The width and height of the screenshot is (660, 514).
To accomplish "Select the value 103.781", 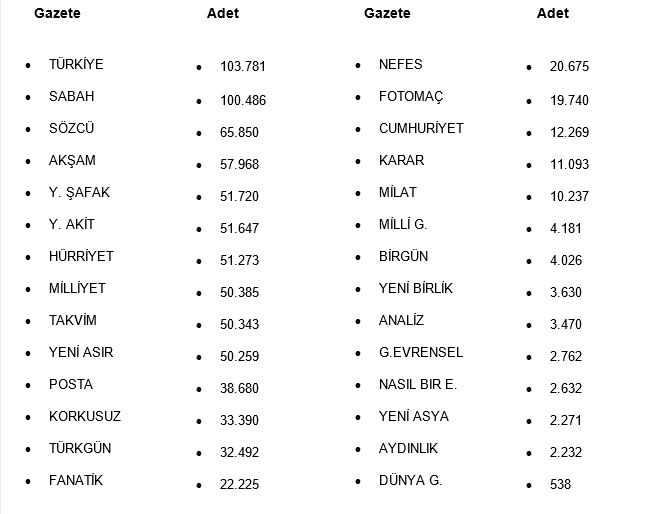I will pos(243,67).
